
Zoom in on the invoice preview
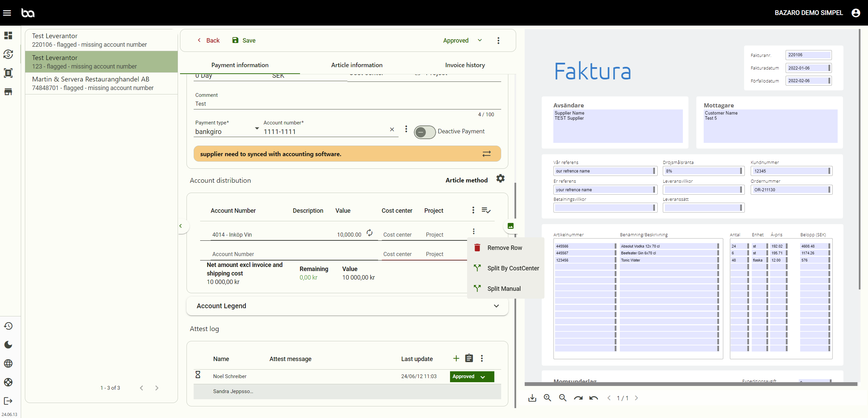[x=548, y=398]
